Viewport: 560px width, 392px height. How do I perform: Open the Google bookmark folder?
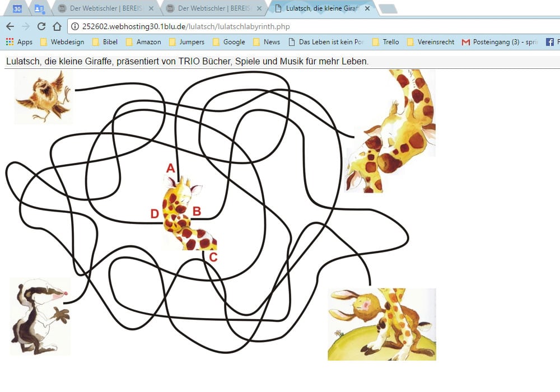[229, 42]
